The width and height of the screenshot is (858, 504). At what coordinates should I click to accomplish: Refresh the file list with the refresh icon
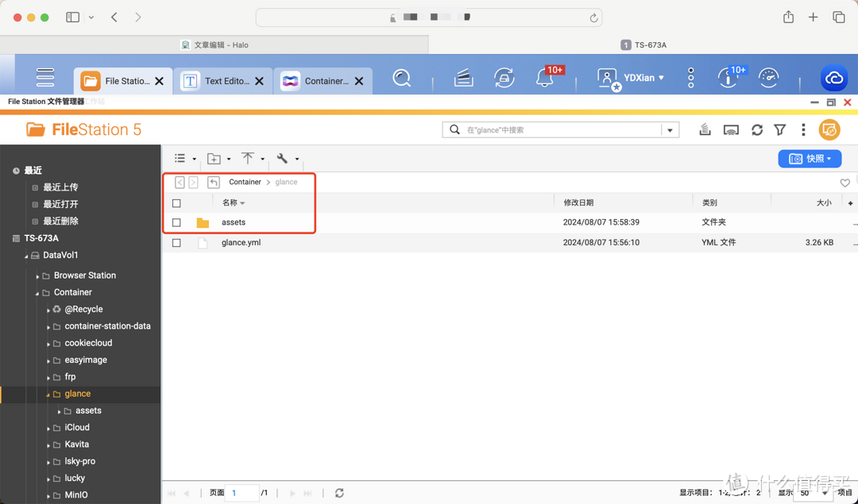click(756, 129)
